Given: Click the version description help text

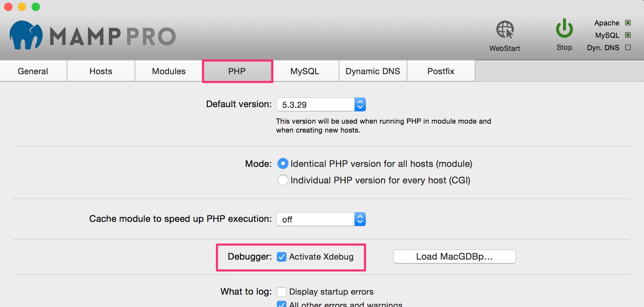Looking at the screenshot, I should click(x=383, y=126).
